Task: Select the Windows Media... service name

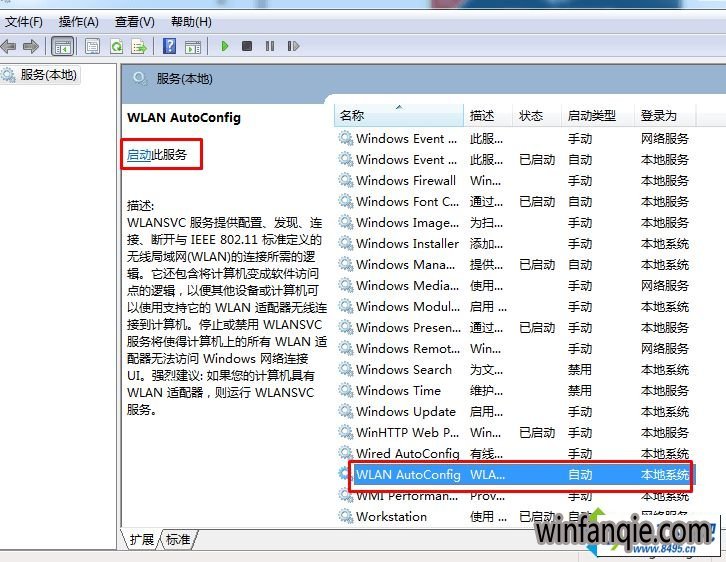Action: 407,285
